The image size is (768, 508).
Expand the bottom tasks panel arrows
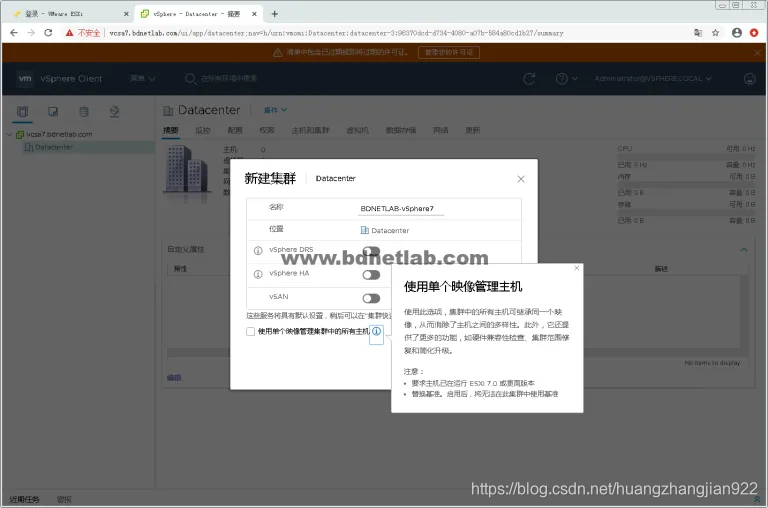click(x=757, y=499)
